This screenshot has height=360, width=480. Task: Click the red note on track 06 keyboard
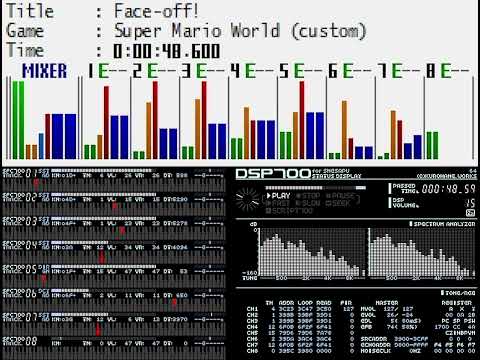pyautogui.click(x=174, y=302)
